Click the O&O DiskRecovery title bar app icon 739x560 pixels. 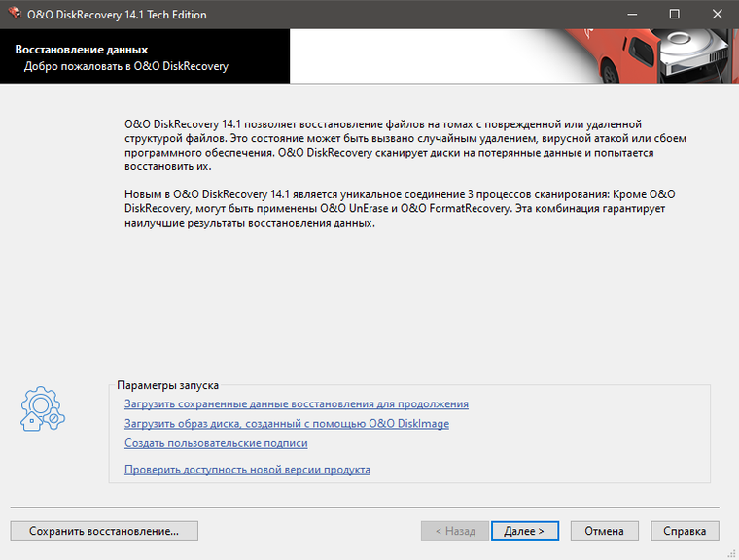pyautogui.click(x=15, y=14)
